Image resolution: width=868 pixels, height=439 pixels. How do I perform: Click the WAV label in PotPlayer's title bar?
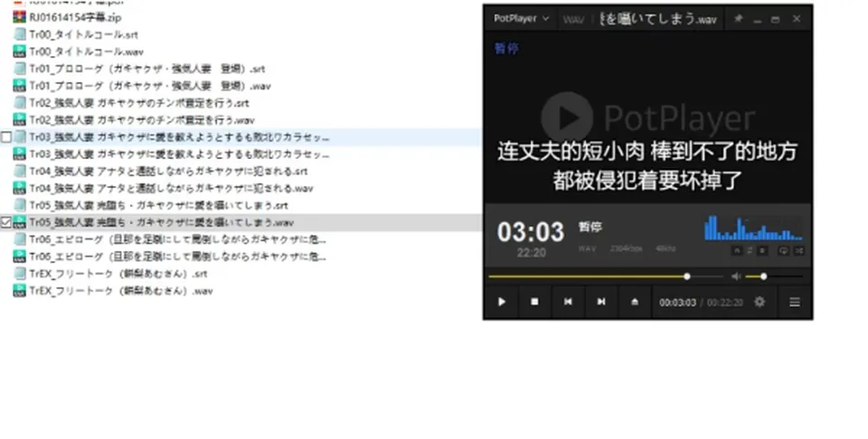[x=573, y=20]
